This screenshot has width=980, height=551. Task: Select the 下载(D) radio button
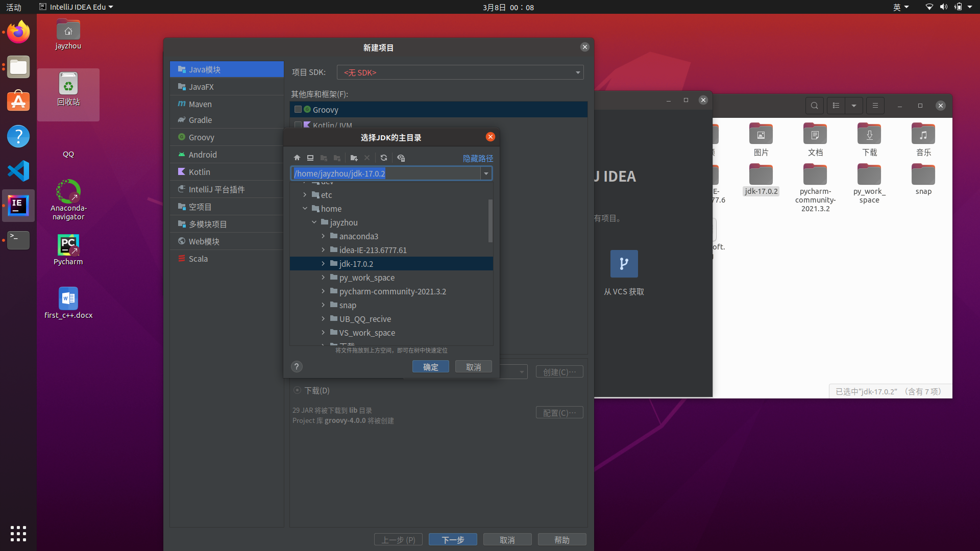tap(297, 390)
